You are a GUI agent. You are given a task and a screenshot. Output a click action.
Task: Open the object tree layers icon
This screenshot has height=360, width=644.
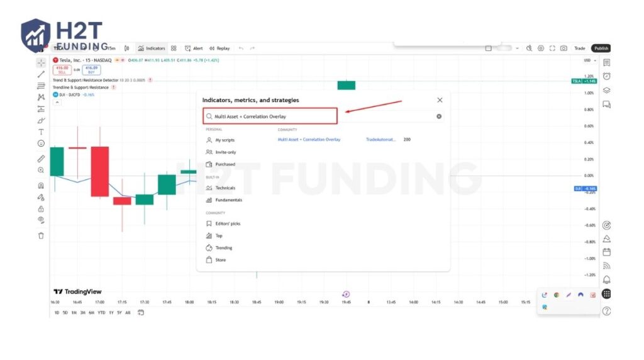tap(607, 91)
